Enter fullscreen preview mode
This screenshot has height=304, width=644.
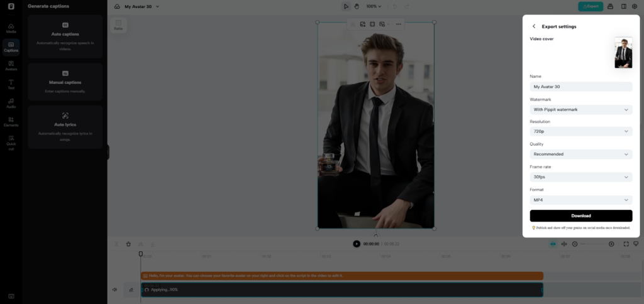pos(626,244)
